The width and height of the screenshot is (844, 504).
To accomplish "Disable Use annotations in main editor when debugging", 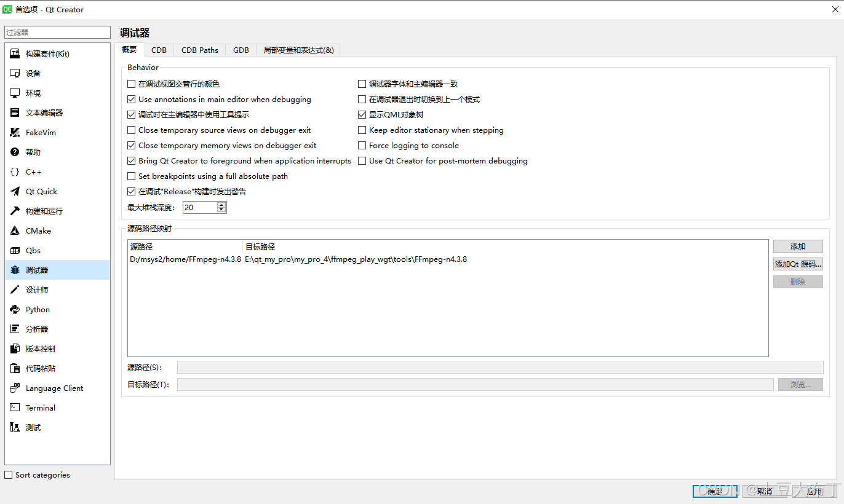I will (x=132, y=99).
